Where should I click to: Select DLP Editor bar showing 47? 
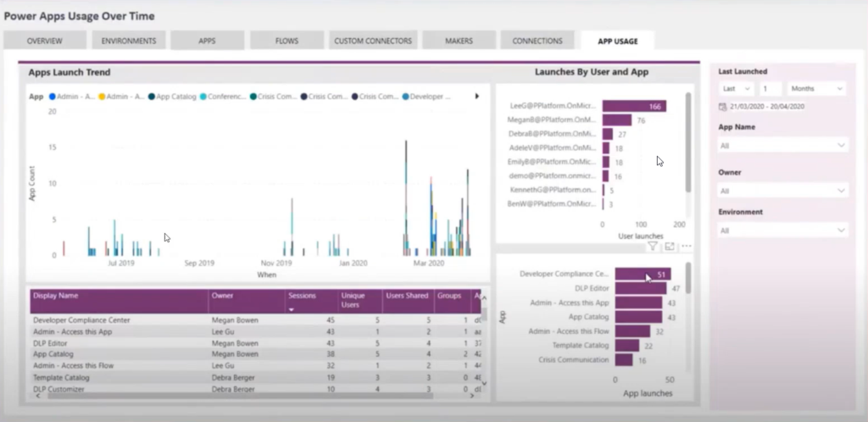[641, 288]
